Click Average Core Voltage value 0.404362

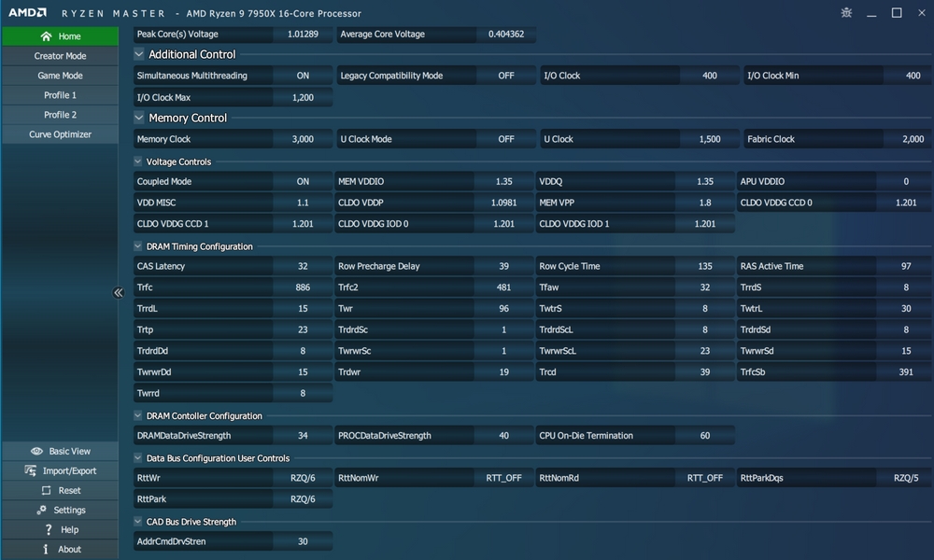[505, 34]
